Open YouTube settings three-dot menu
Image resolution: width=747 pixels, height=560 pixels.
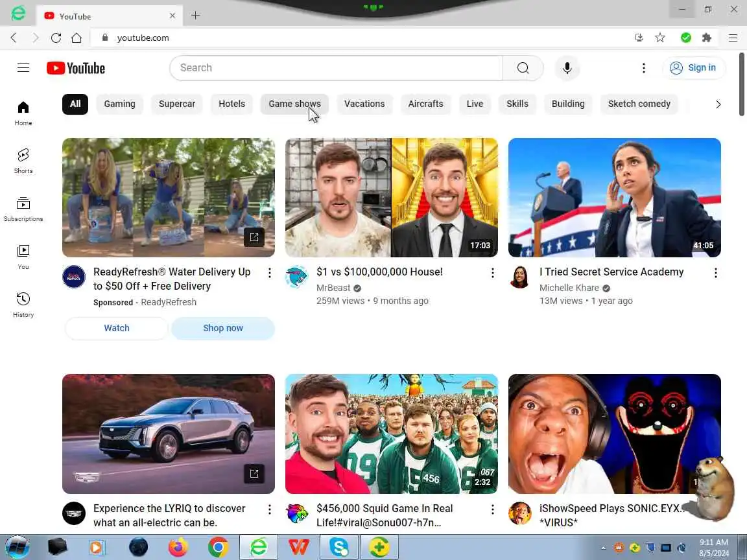click(644, 68)
